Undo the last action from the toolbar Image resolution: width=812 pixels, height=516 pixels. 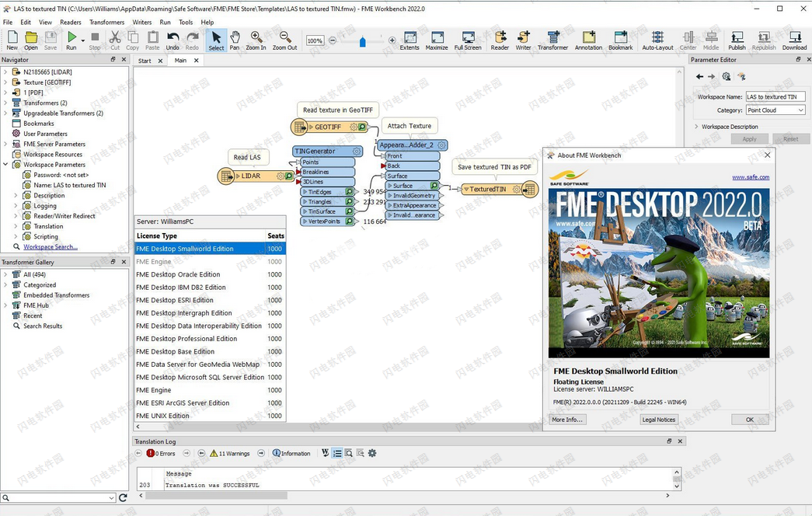click(x=173, y=40)
